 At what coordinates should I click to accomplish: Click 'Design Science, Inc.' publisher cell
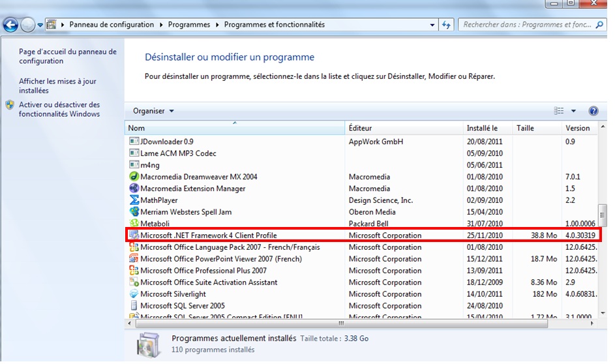point(381,200)
